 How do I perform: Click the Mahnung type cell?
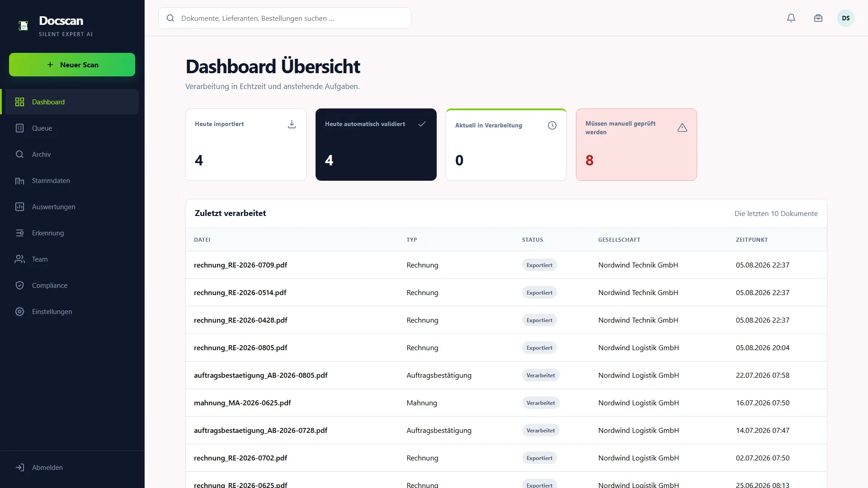click(x=422, y=403)
